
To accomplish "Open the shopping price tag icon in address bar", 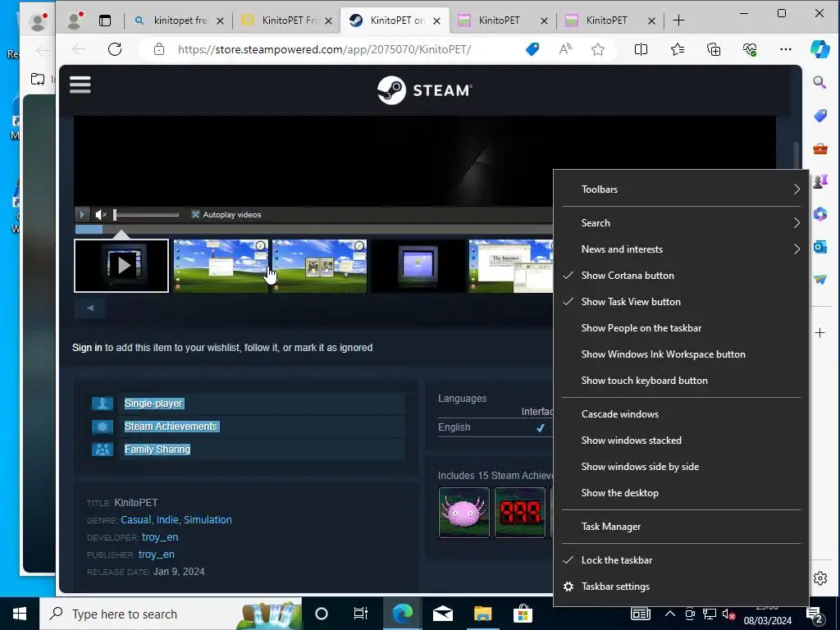I will [532, 49].
